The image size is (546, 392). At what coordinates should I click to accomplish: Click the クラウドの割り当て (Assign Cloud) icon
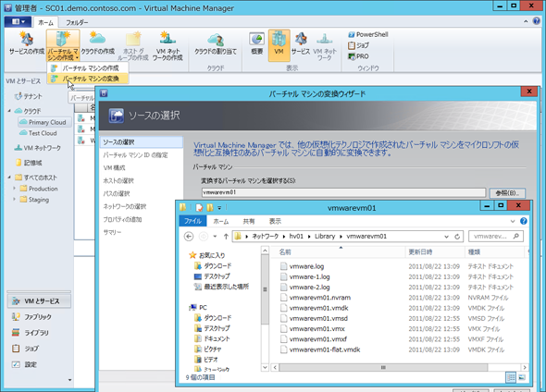click(x=216, y=43)
